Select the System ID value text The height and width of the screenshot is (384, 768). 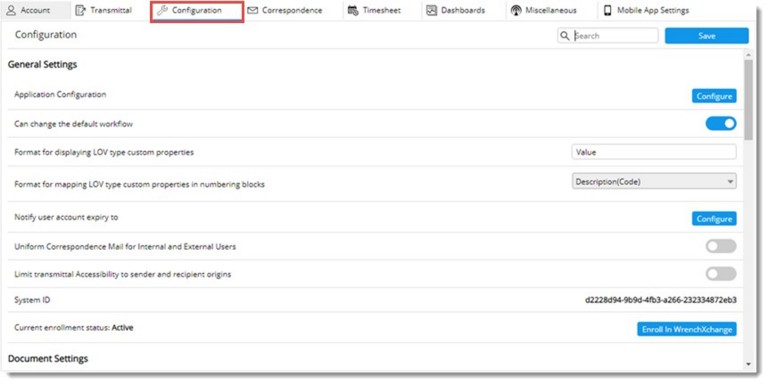(661, 300)
